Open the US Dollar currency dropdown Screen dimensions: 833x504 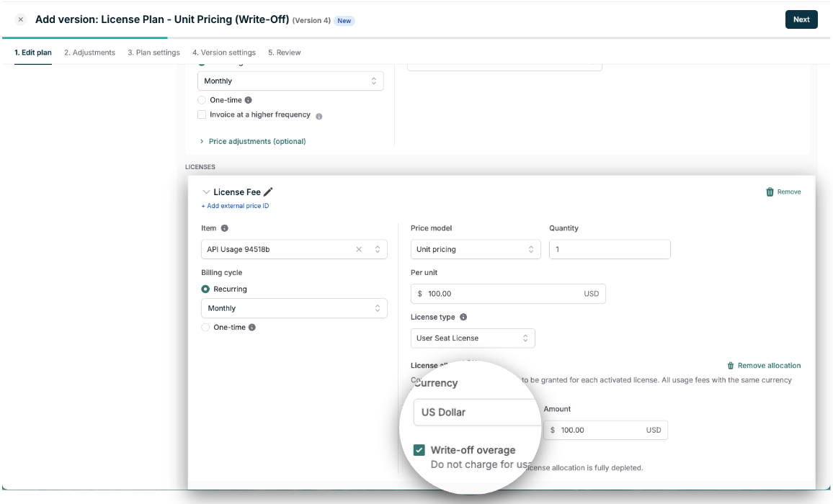[477, 412]
